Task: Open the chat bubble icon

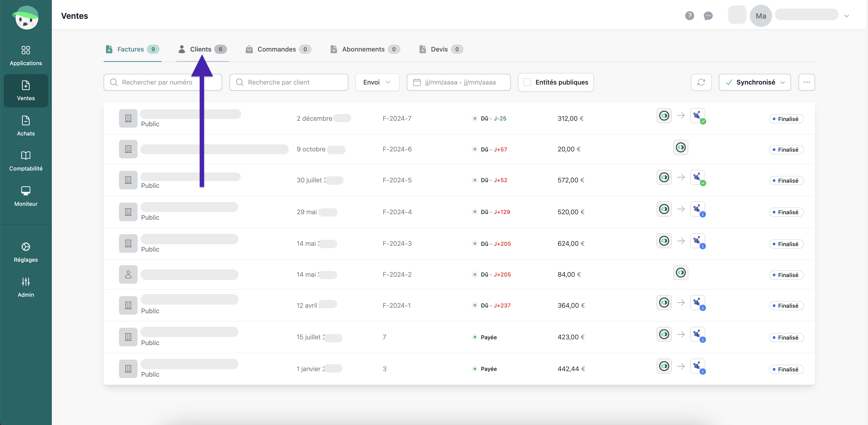Action: click(708, 16)
